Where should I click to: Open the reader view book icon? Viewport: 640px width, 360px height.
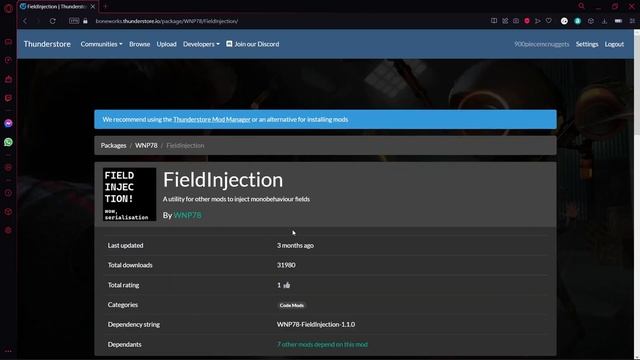[494, 21]
